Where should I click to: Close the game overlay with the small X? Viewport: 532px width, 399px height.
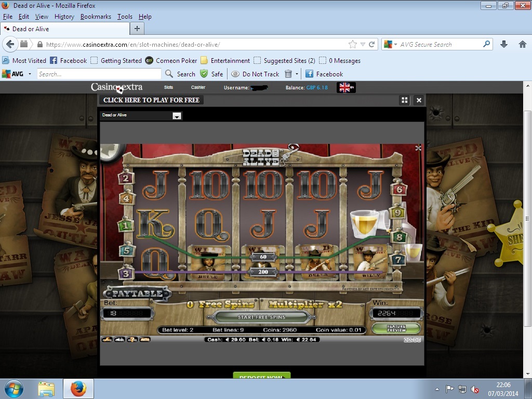click(x=418, y=148)
